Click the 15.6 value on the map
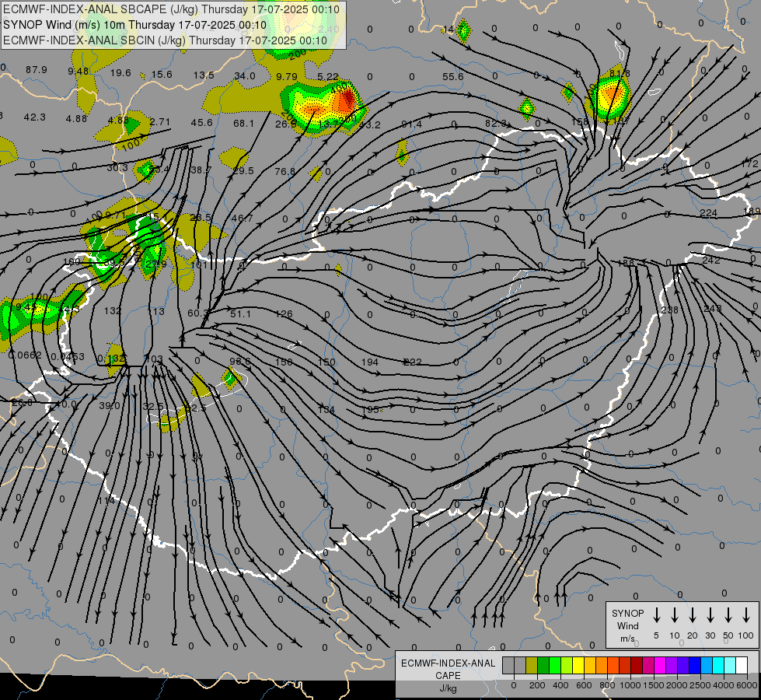761x700 pixels. tap(162, 75)
